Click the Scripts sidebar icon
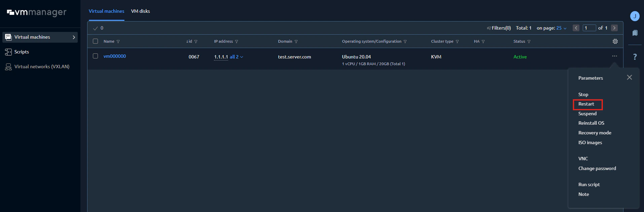This screenshot has height=212, width=644. (8, 52)
